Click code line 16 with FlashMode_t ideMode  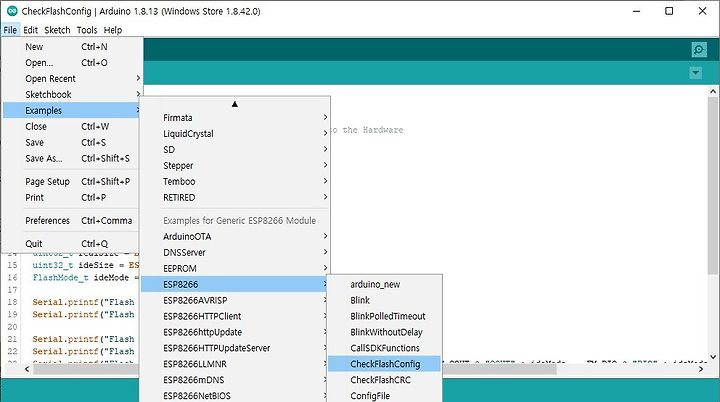tap(85, 277)
